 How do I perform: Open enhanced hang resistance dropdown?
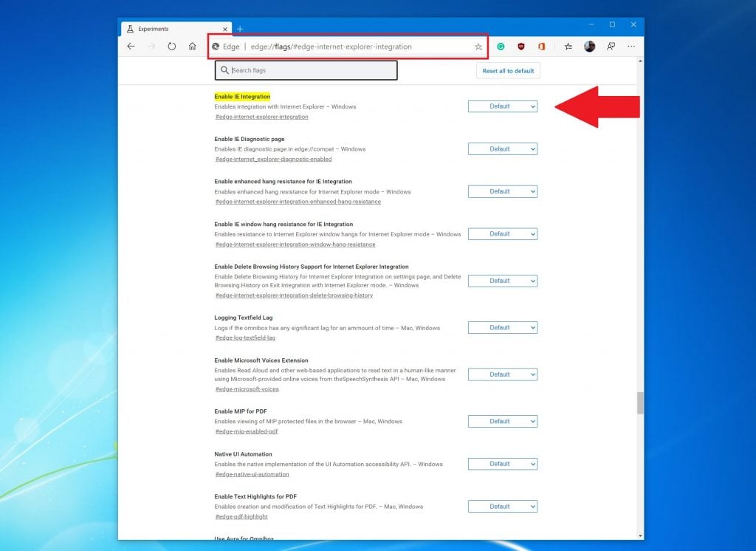click(x=502, y=191)
